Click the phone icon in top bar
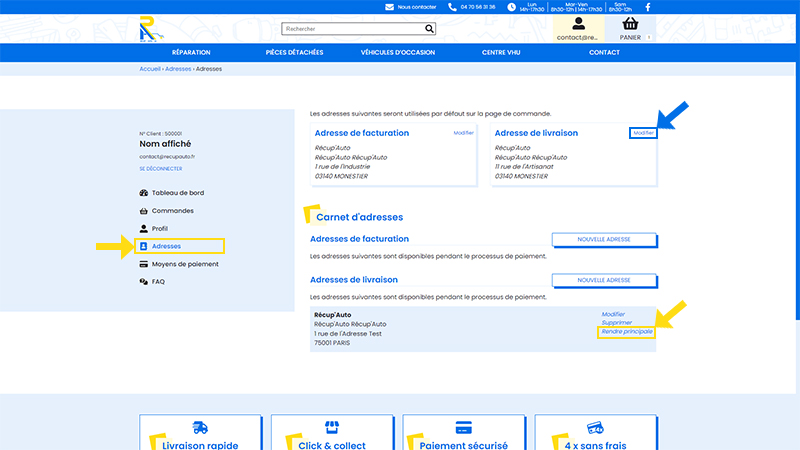The height and width of the screenshot is (450, 800). tap(452, 7)
